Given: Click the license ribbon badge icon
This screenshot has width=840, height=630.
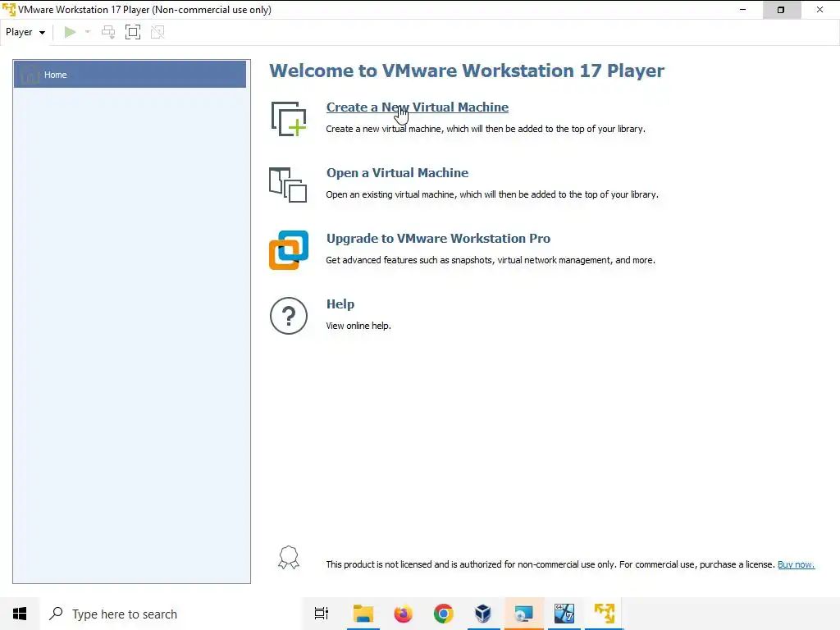Looking at the screenshot, I should click(289, 557).
